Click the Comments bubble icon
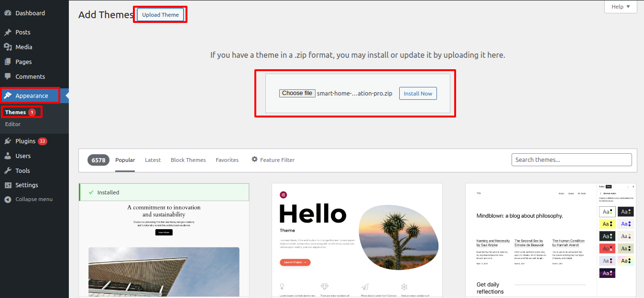This screenshot has height=298, width=644. click(x=8, y=76)
